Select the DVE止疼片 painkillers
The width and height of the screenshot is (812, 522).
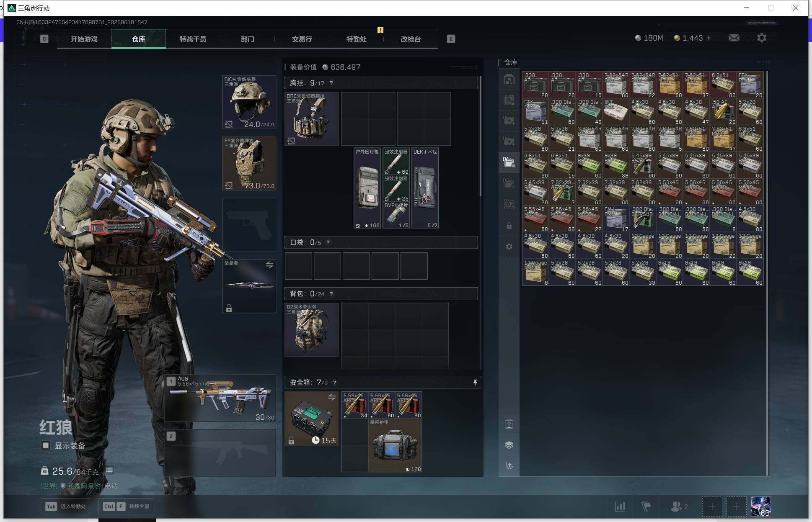coord(396,215)
